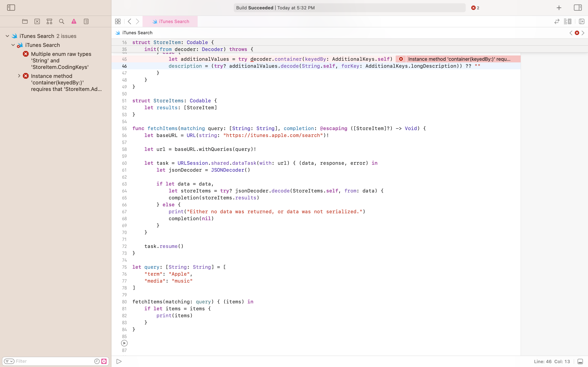Open the Find navigator magnifier icon
588x367 pixels.
click(x=62, y=21)
